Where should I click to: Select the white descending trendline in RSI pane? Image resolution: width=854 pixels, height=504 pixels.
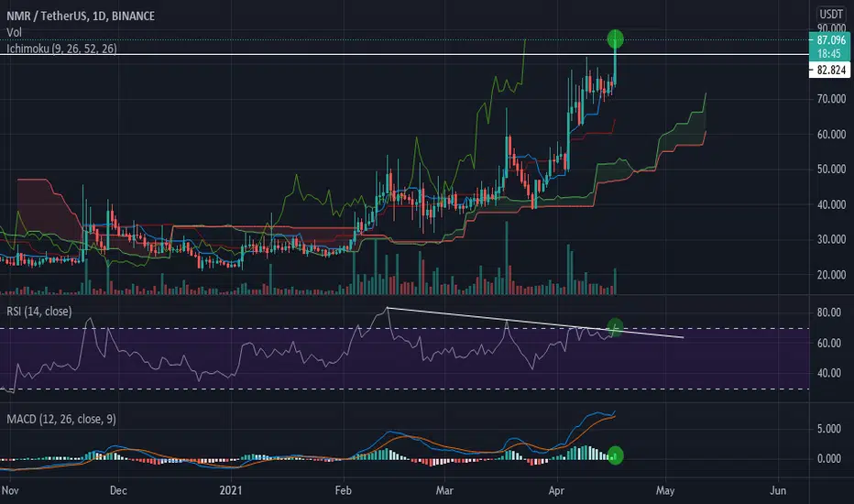tap(535, 323)
